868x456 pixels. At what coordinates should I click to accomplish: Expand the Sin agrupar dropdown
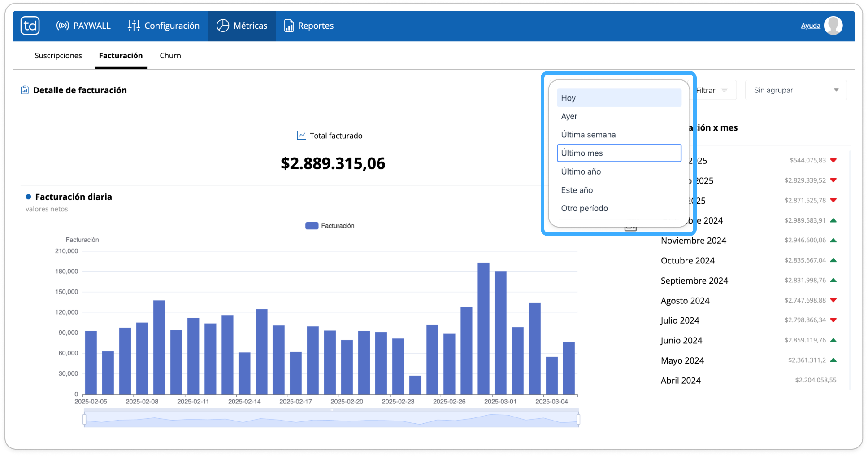[796, 90]
